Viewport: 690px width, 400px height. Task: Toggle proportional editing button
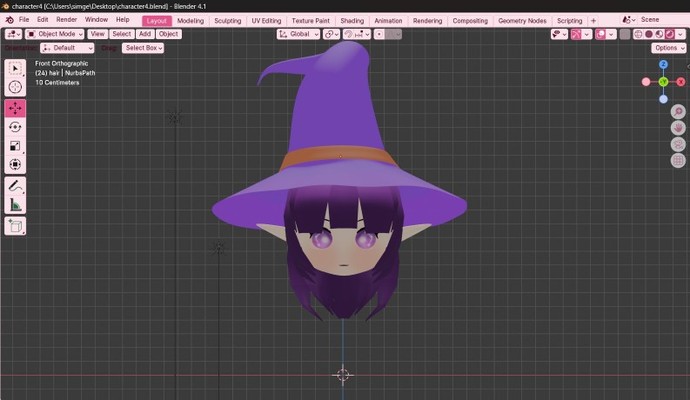[379, 34]
